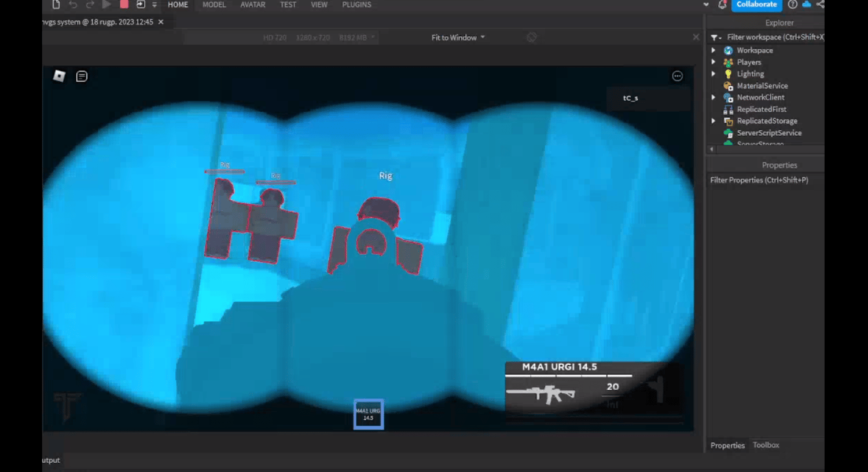The height and width of the screenshot is (472, 868).
Task: Open the HD 720 device resolution dropdown
Action: (x=319, y=38)
